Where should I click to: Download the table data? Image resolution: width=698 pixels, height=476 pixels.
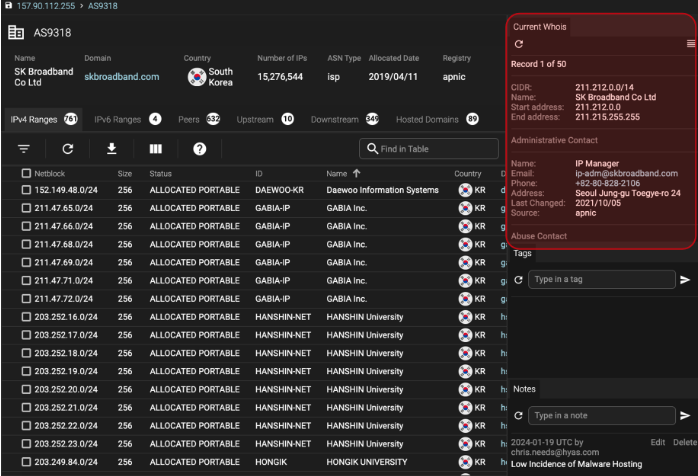(112, 149)
